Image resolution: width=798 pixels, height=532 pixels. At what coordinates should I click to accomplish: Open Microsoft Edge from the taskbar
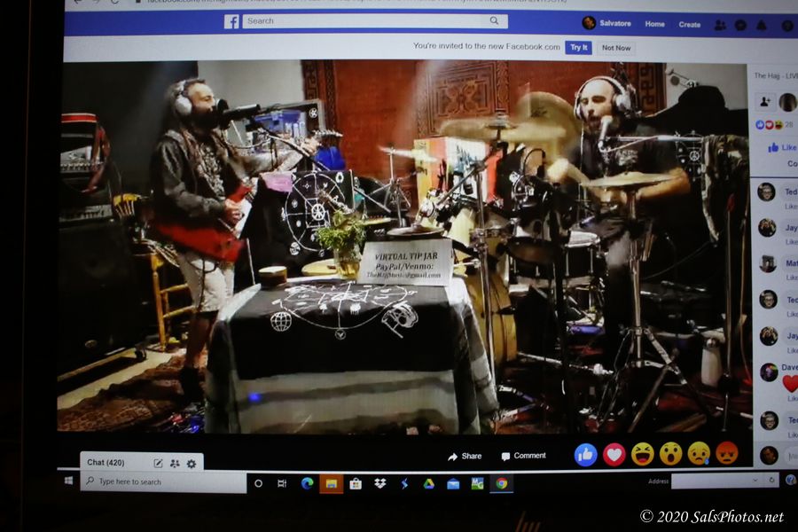tap(307, 483)
